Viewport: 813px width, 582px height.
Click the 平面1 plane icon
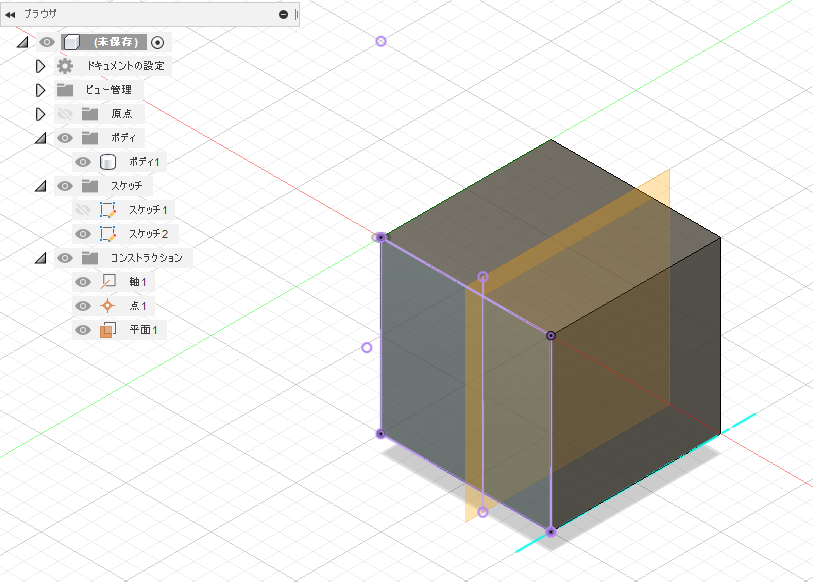point(107,330)
